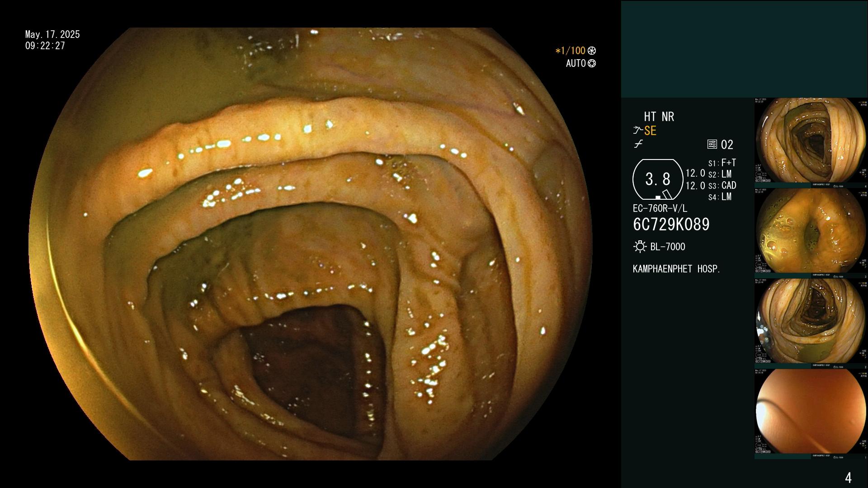Image resolution: width=868 pixels, height=488 pixels.
Task: Click the page number 4 at bottom right
Action: [x=848, y=478]
